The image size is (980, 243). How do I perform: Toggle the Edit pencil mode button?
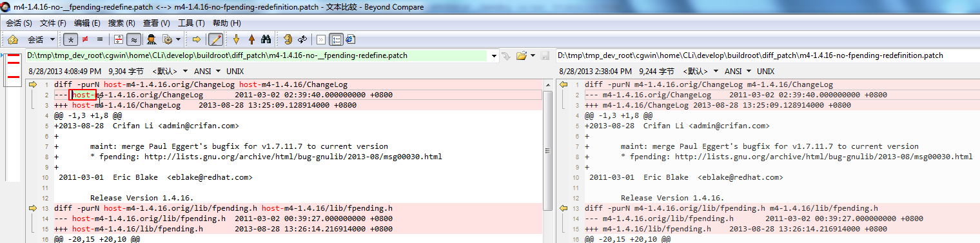(215, 39)
